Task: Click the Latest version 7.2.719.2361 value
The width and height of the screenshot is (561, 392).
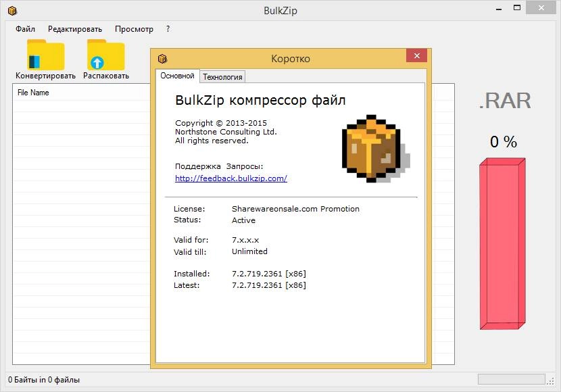Action: point(269,285)
